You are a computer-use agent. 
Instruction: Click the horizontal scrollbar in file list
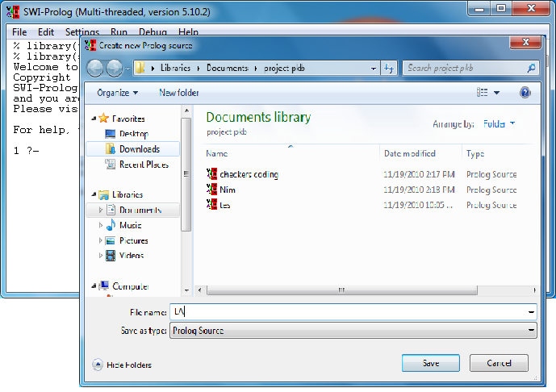coord(342,290)
